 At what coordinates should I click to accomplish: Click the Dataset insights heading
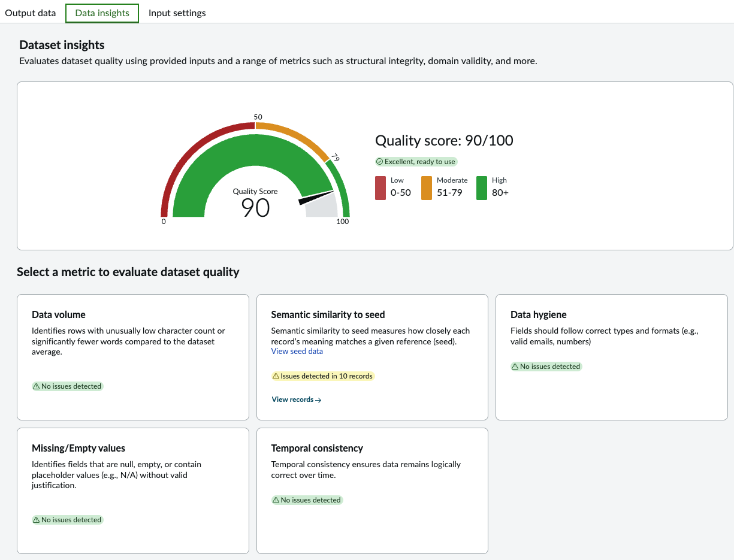click(62, 45)
